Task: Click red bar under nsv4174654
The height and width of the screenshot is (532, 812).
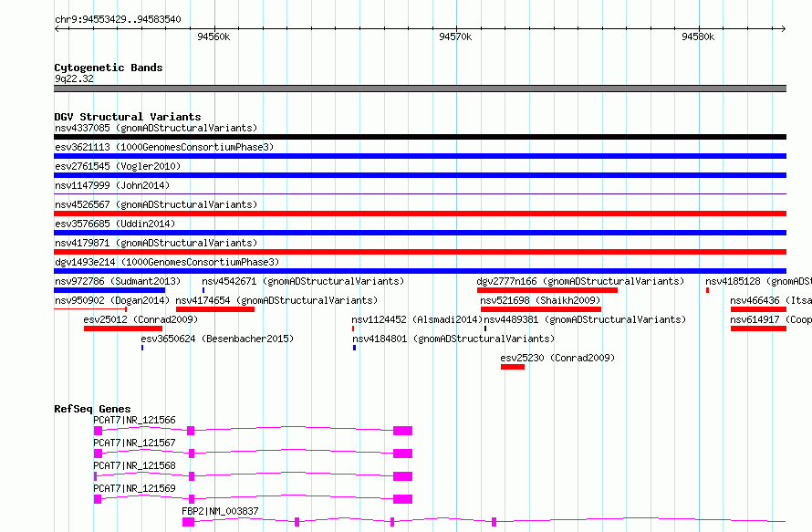Action: pos(215,309)
